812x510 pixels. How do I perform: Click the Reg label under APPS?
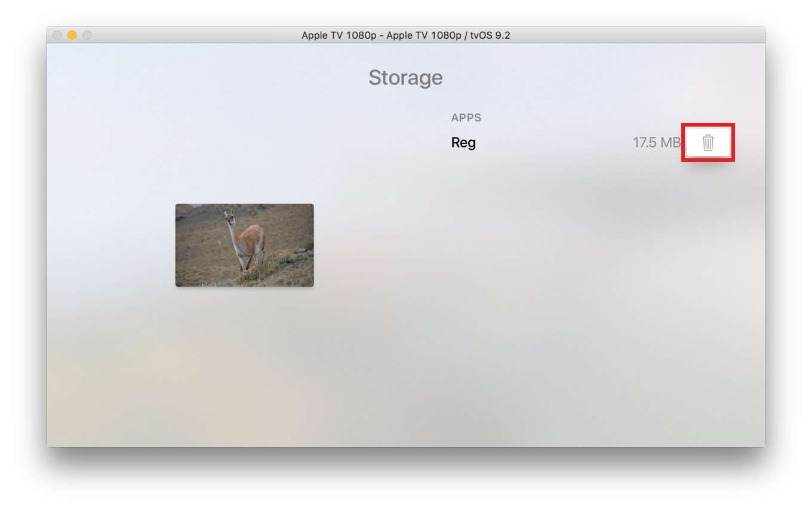(x=463, y=142)
